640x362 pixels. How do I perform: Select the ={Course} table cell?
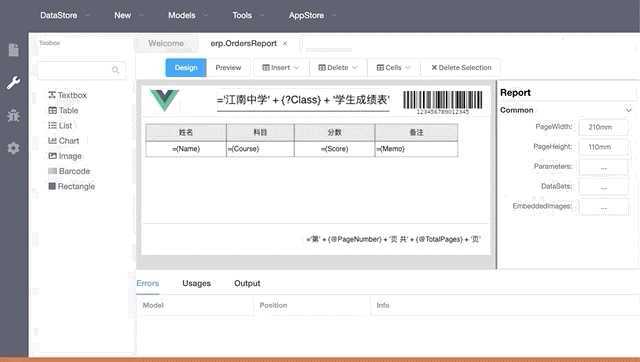(x=260, y=149)
